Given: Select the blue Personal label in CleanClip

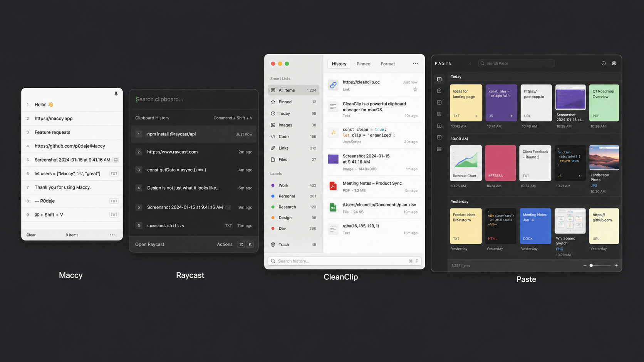Looking at the screenshot, I should [293, 196].
